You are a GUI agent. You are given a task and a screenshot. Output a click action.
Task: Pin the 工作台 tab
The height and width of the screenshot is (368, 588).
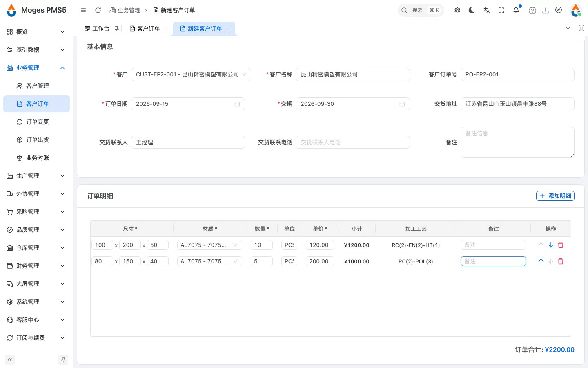(117, 29)
